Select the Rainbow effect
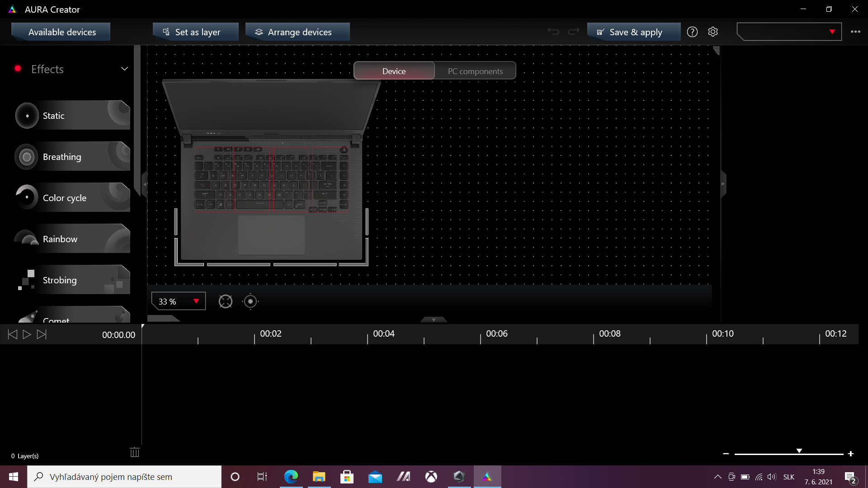The image size is (868, 488). click(x=72, y=239)
